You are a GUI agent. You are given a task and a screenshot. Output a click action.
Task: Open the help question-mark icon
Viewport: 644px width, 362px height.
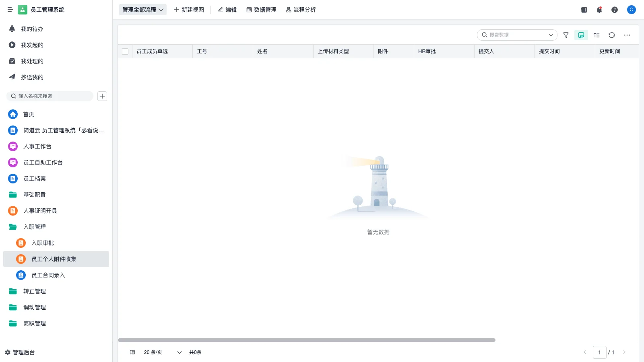pyautogui.click(x=615, y=10)
